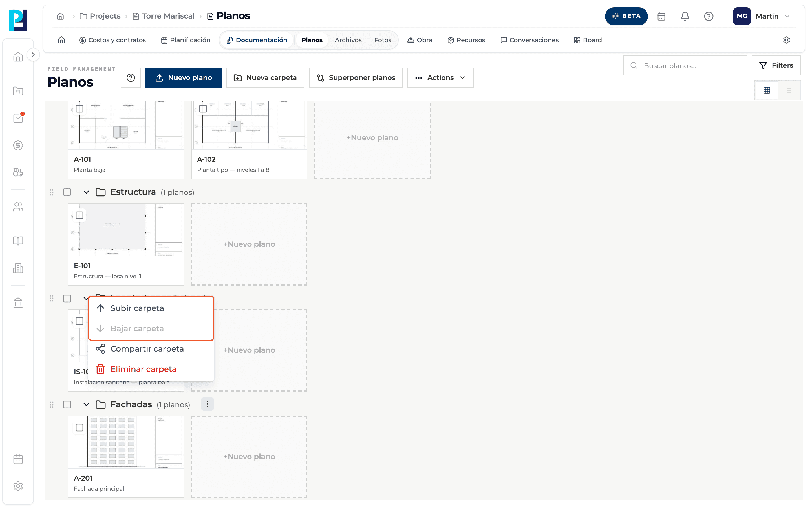
Task: Open the Actions dropdown
Action: 440,78
